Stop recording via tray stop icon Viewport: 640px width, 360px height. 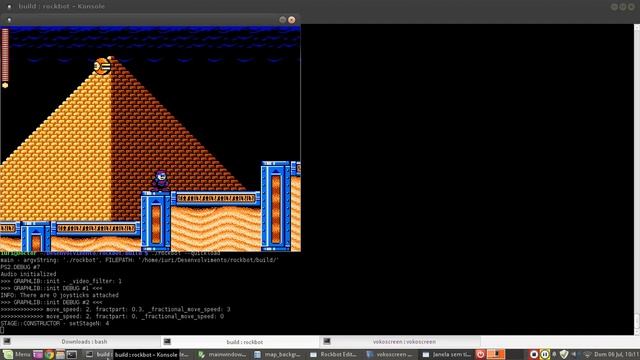pos(533,354)
